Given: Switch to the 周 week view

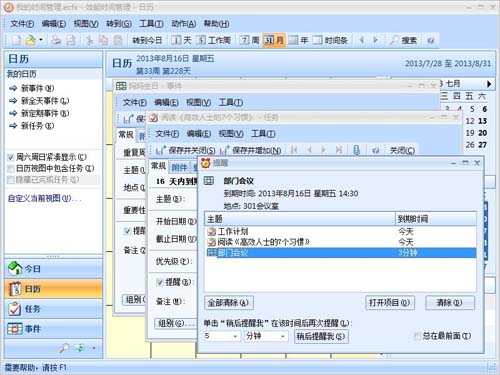Looking at the screenshot, I should click(x=250, y=41).
